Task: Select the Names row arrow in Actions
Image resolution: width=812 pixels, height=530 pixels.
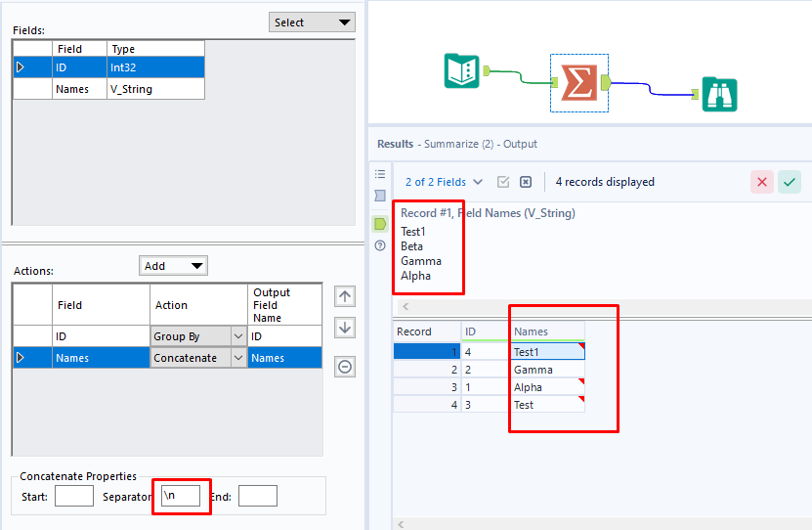Action: (x=21, y=358)
